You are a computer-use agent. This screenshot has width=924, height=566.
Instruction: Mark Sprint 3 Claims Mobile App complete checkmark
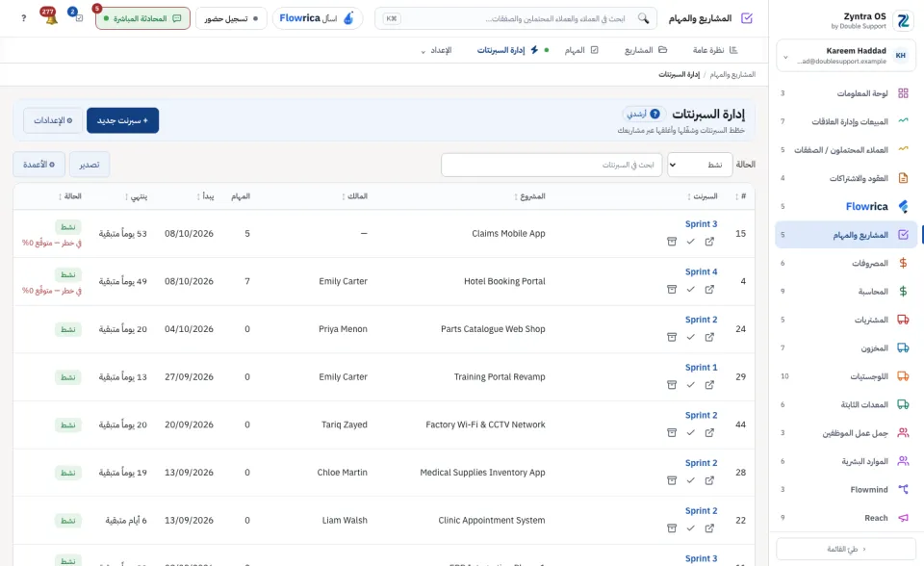[x=691, y=242]
